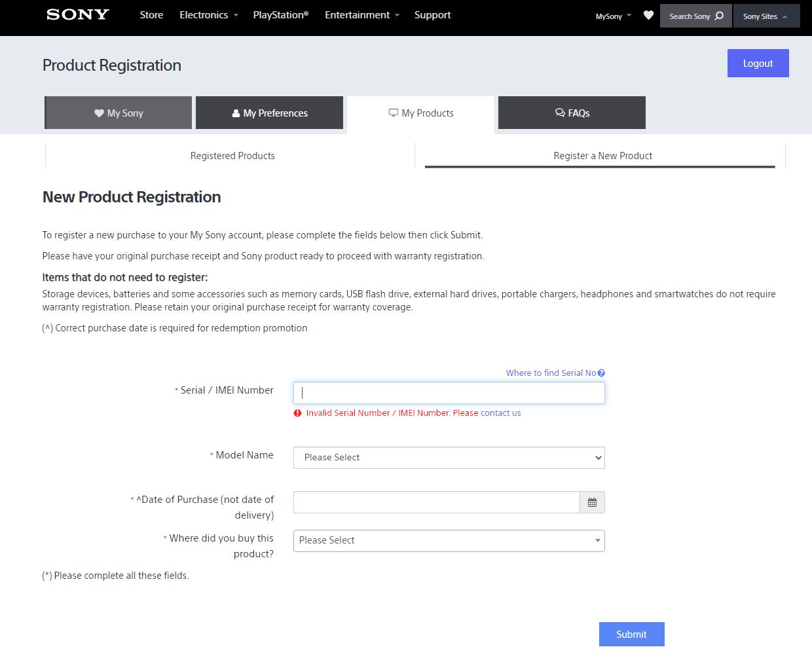Click the Date of Purchase input field
812x664 pixels.
437,502
